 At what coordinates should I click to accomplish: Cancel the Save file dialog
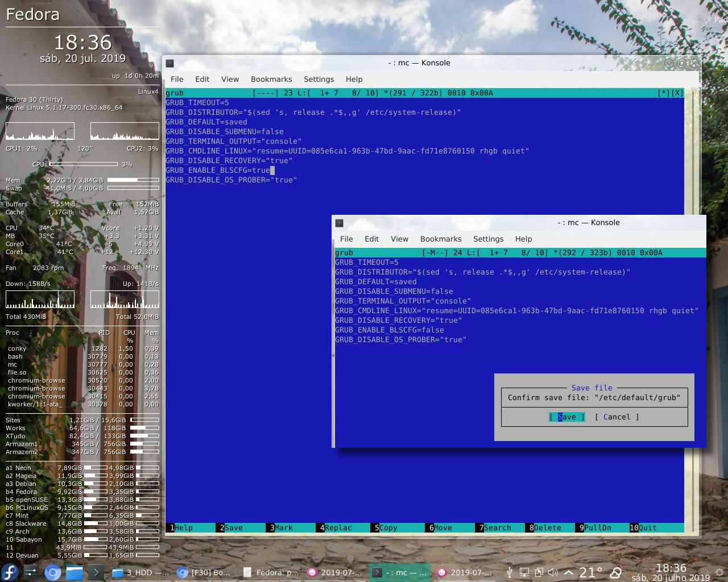pos(617,417)
